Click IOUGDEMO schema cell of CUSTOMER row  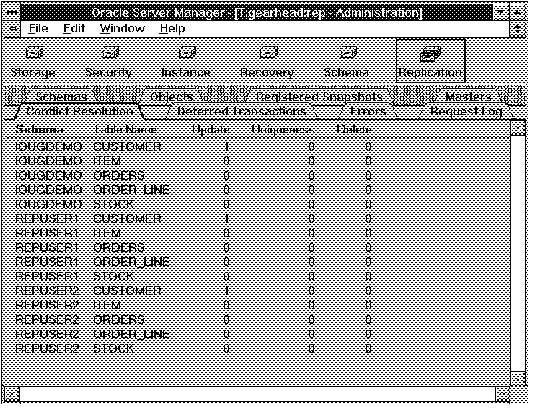pyautogui.click(x=49, y=147)
